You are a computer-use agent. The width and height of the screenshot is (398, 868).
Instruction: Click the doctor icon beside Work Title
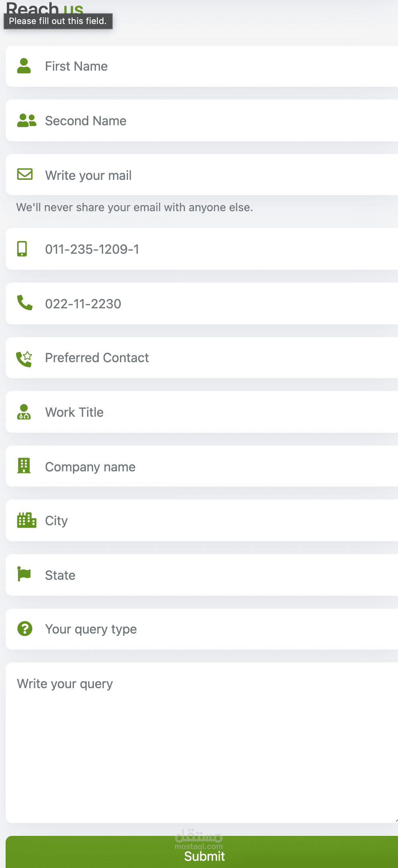click(24, 412)
